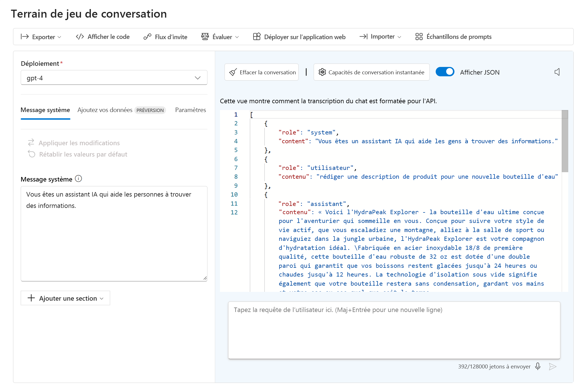Click the 392/128000 jetons à envoyer text
This screenshot has width=585, height=392.
(494, 366)
